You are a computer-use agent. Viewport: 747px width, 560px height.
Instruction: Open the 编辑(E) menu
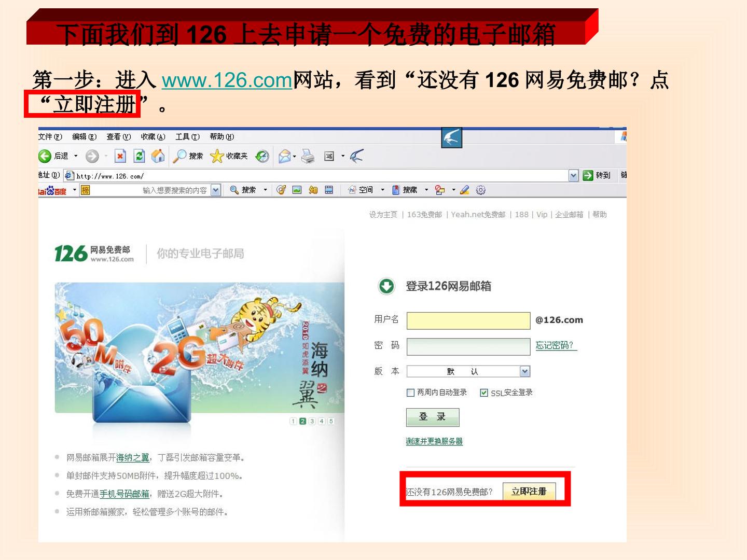coord(85,137)
